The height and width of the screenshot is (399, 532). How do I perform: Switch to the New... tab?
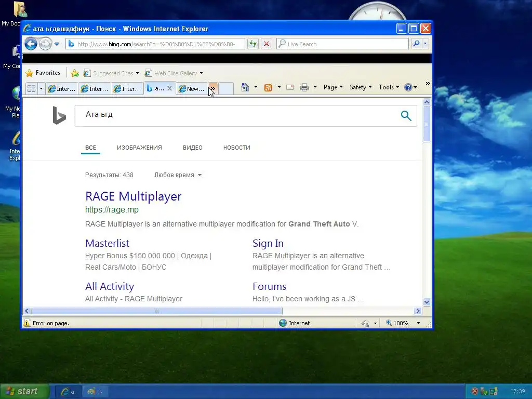tap(192, 88)
